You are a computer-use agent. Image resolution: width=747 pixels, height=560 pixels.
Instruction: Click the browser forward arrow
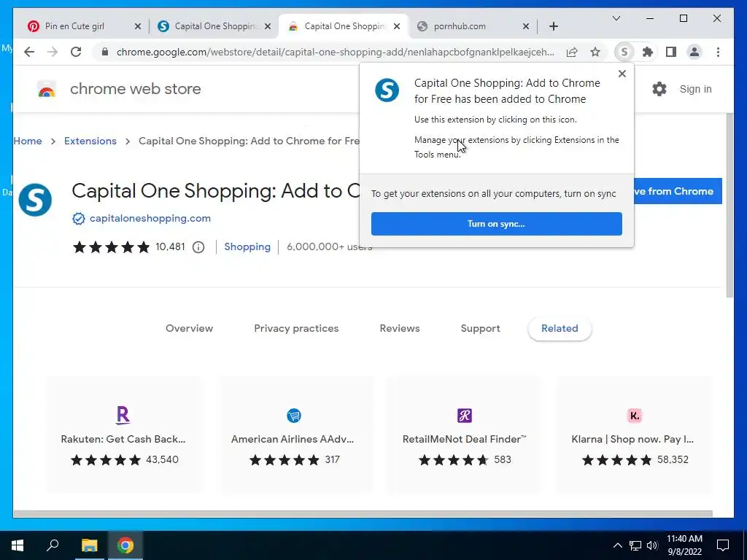coord(53,52)
